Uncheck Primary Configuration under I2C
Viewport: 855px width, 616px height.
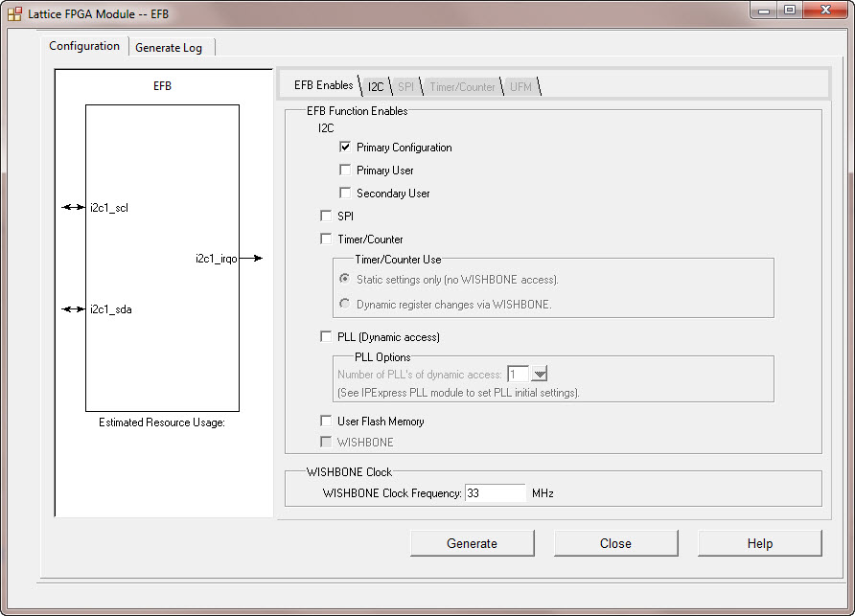tap(345, 148)
